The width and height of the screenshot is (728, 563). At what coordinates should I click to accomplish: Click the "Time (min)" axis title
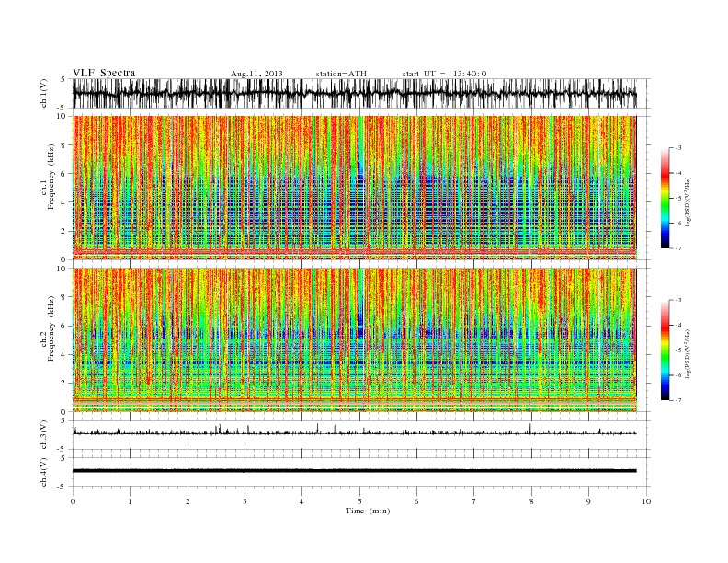pyautogui.click(x=368, y=511)
